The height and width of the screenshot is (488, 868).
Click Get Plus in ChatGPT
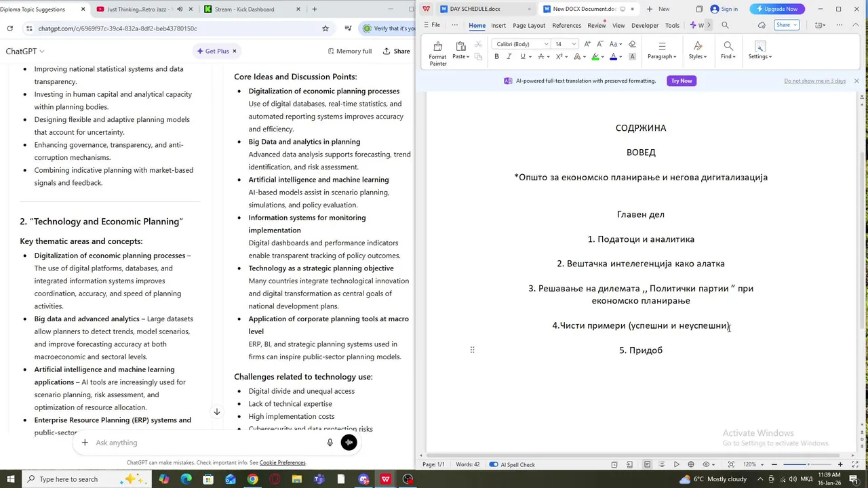pyautogui.click(x=217, y=52)
